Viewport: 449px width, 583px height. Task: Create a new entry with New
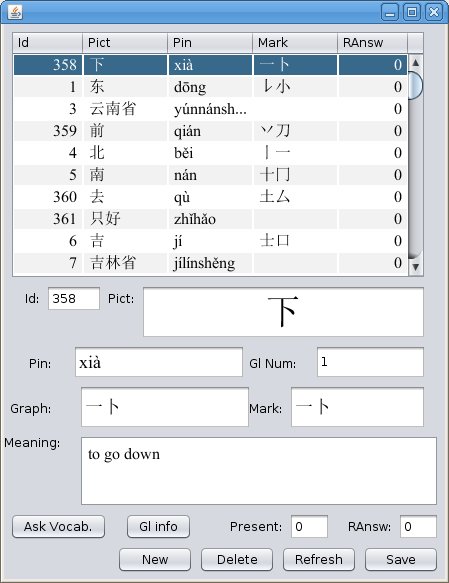155,559
